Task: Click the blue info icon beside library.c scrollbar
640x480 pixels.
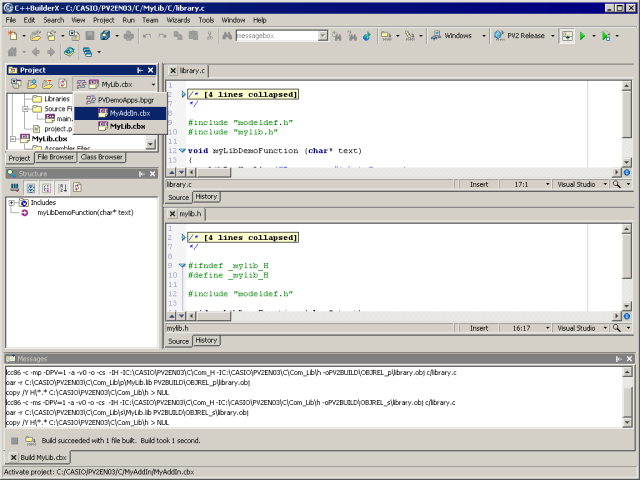Action: pyautogui.click(x=627, y=172)
